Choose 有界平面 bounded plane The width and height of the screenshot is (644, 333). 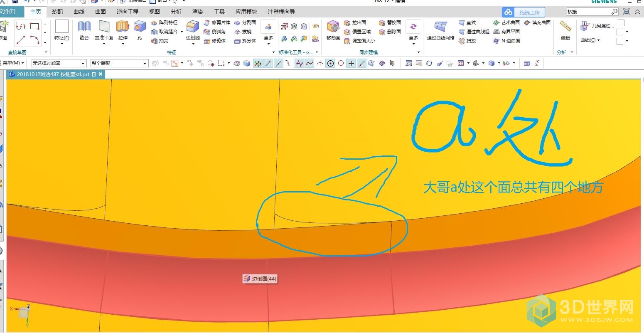point(506,32)
